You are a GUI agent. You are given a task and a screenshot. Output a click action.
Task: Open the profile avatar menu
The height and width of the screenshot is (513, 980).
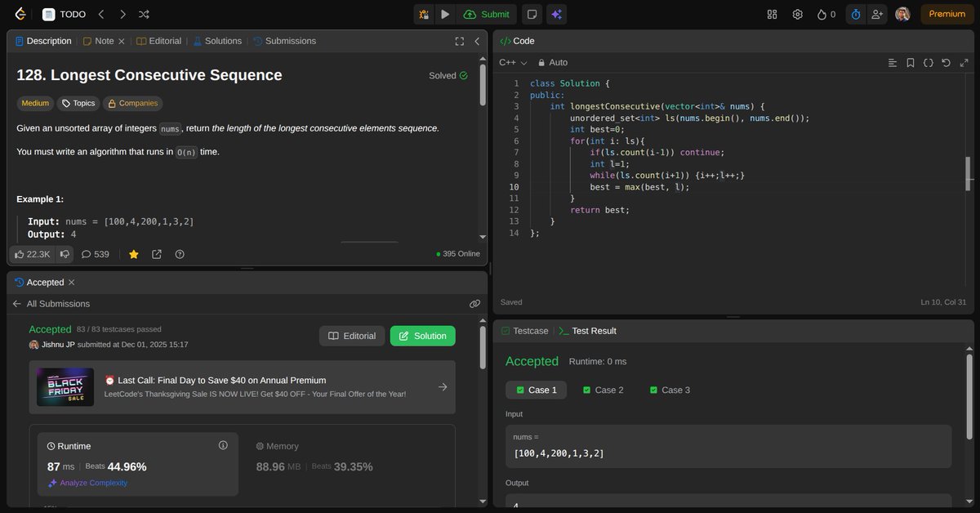pos(902,14)
